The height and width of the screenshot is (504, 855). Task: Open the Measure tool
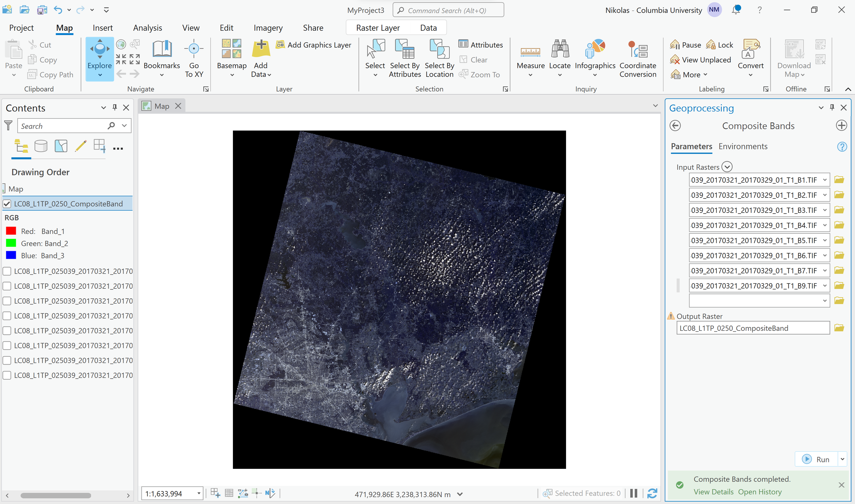pos(530,58)
